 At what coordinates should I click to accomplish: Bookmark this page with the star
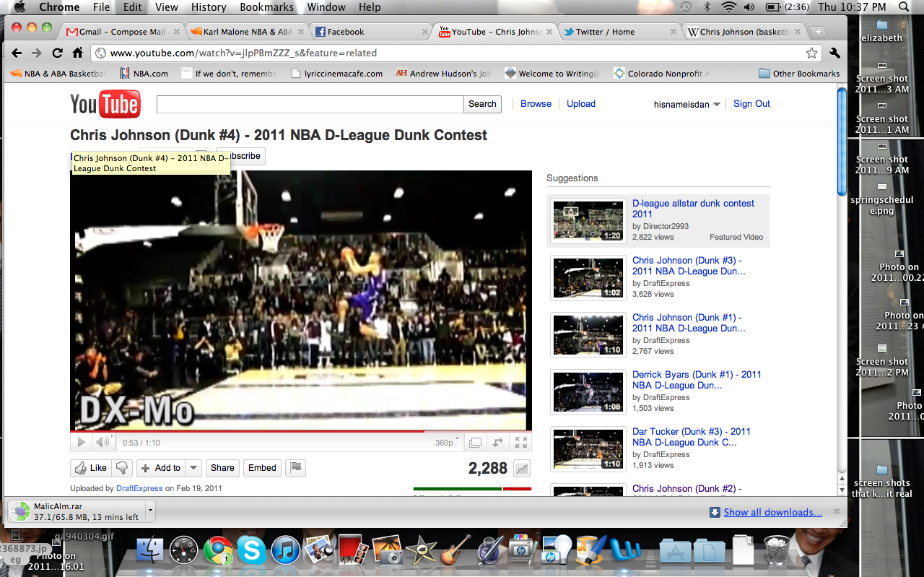coord(812,53)
